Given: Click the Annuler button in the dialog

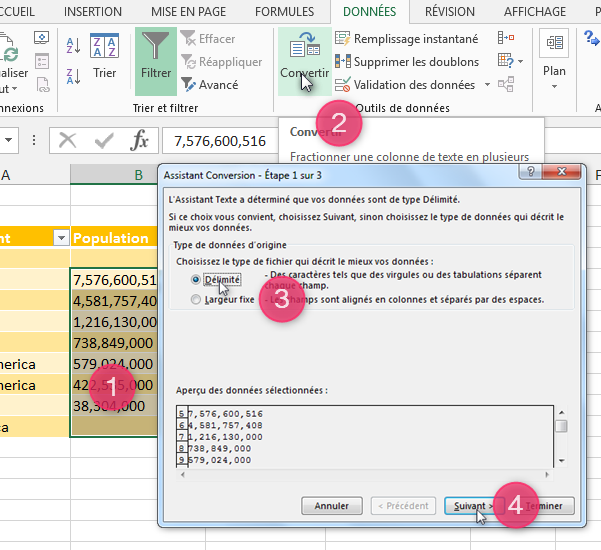Looking at the screenshot, I should pos(332,506).
